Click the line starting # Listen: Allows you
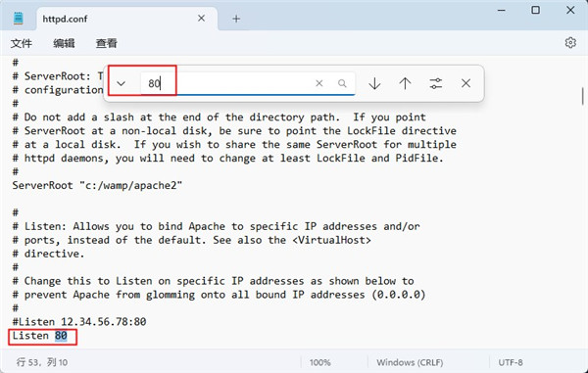 tap(216, 226)
